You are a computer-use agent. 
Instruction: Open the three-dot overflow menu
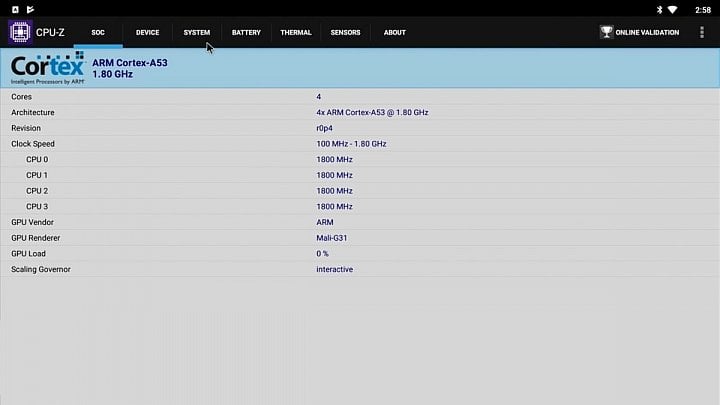pos(702,32)
